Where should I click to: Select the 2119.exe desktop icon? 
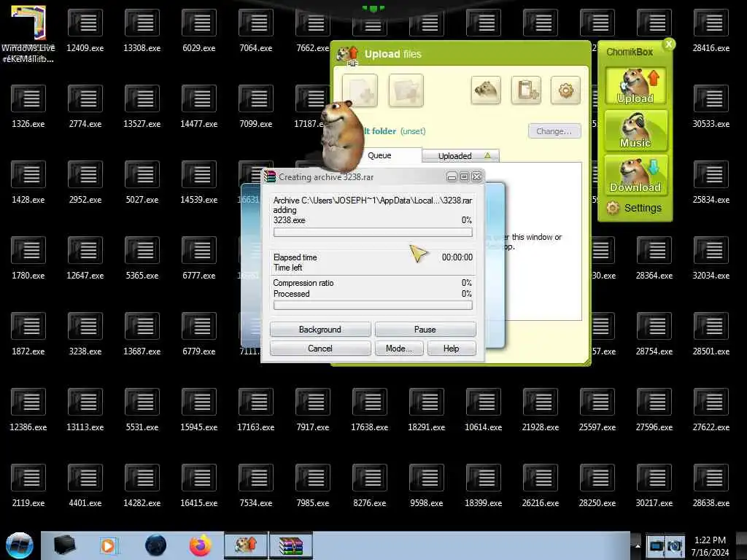point(28,485)
